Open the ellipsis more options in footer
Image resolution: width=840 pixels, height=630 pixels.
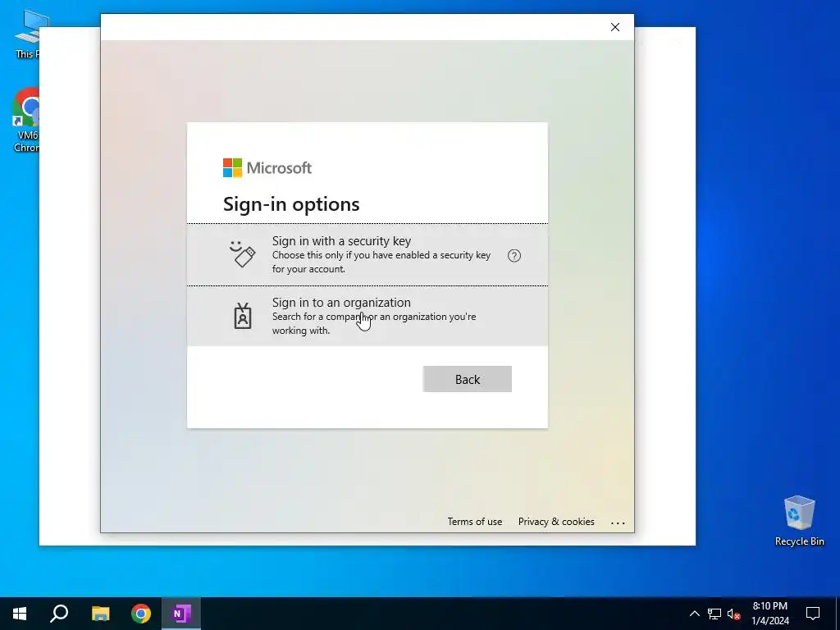[618, 523]
